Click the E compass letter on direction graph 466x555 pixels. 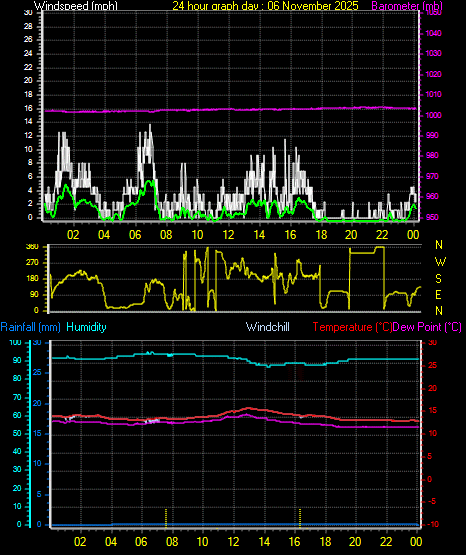point(439,295)
